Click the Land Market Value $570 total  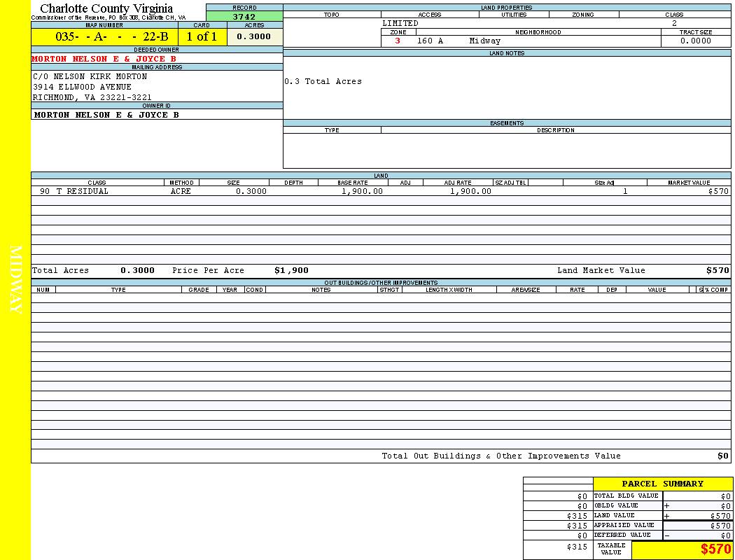[717, 270]
